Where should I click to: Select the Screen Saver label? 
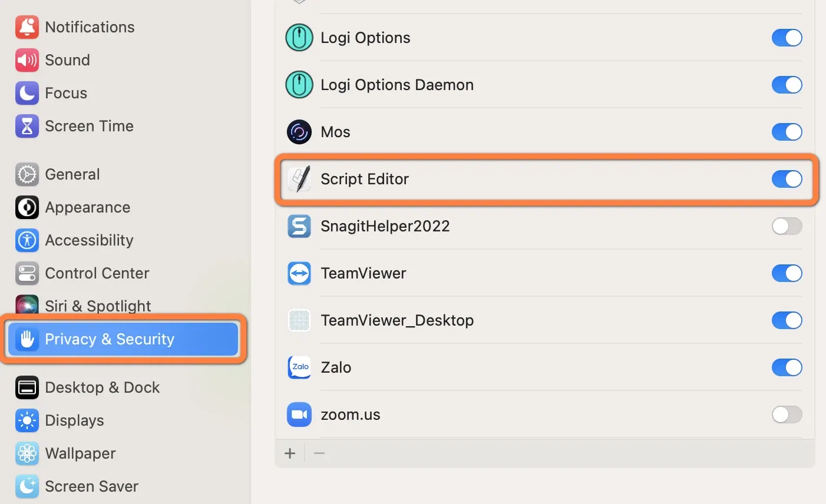coord(91,486)
